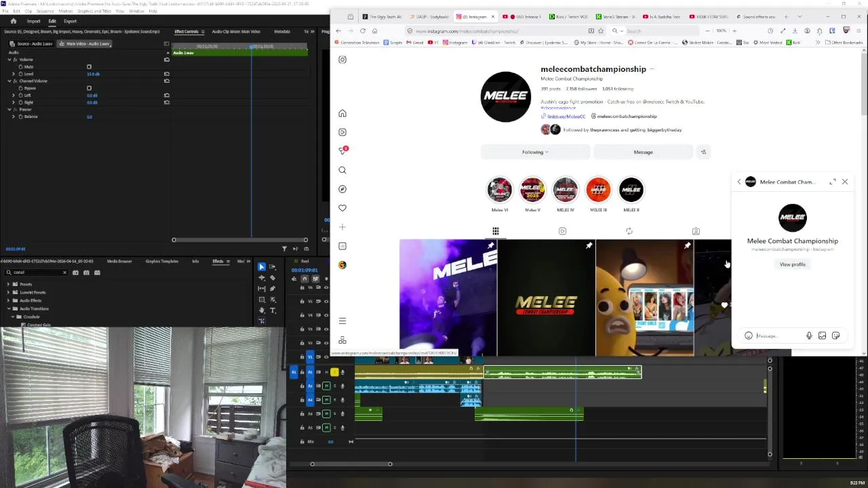Click the add-user icon beside Message button
This screenshot has height=488, width=868.
703,152
